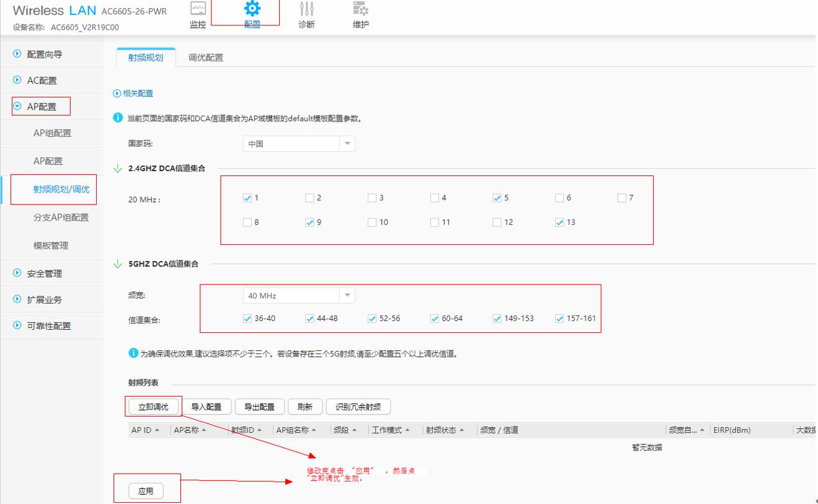Check 2.4GHz channel 11
This screenshot has width=818, height=504.
(x=435, y=222)
